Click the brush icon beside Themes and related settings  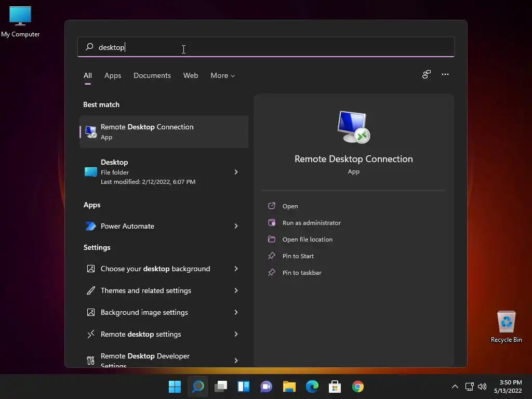tap(90, 290)
